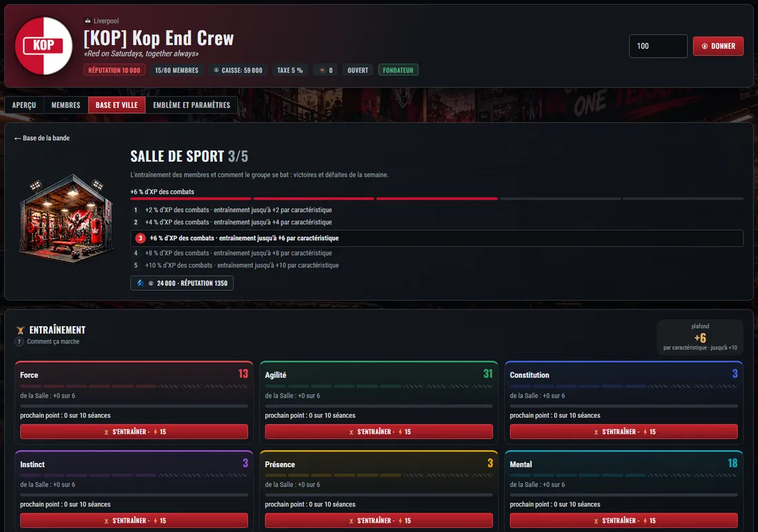This screenshot has height=532, width=758.
Task: Select the highlighted level 3 row
Action: pyautogui.click(x=436, y=238)
